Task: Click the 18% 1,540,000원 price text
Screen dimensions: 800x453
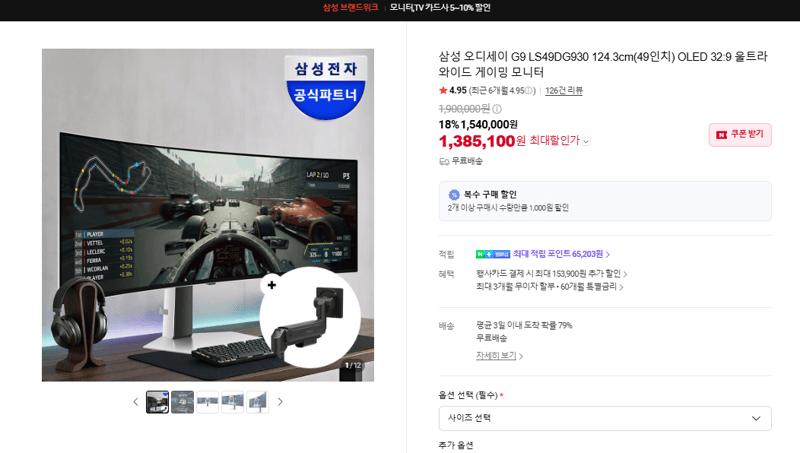Action: [x=478, y=124]
